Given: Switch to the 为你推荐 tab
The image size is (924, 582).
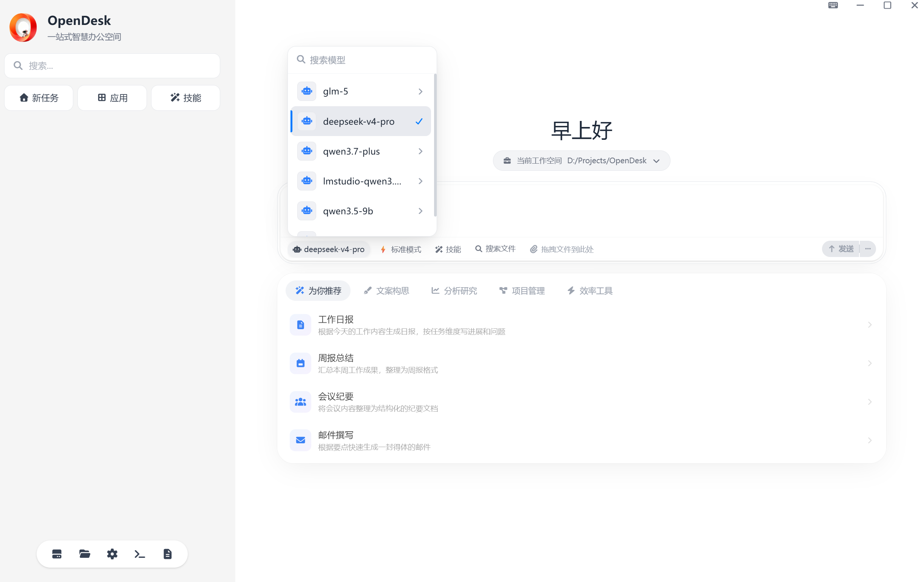Looking at the screenshot, I should pos(318,291).
